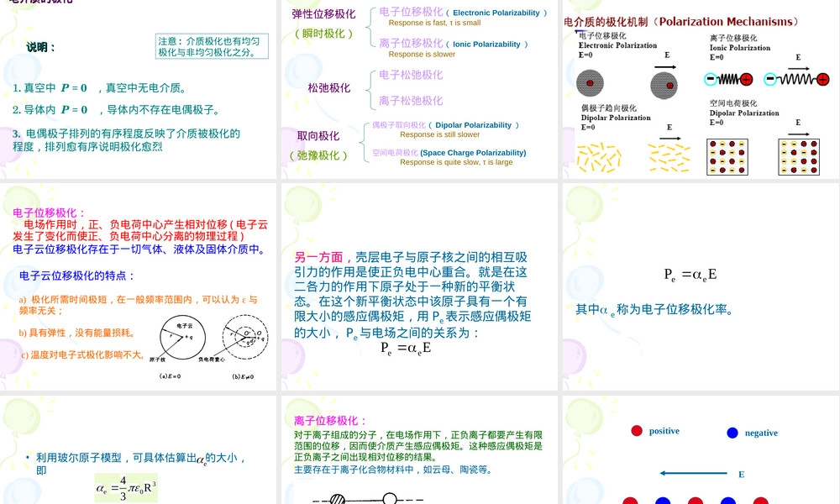The height and width of the screenshot is (504, 840).
Task: Open the slide about 玻尔原子模型
Action: pos(139,450)
